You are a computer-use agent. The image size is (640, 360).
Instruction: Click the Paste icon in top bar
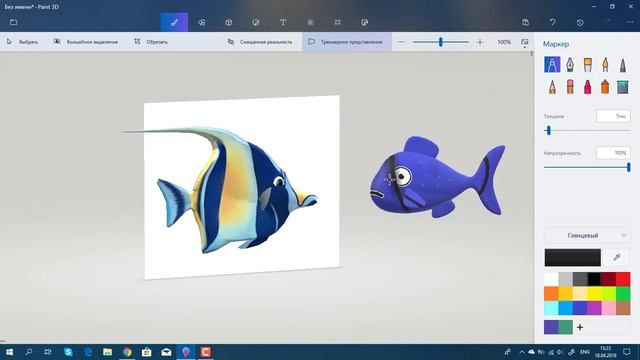(x=525, y=22)
